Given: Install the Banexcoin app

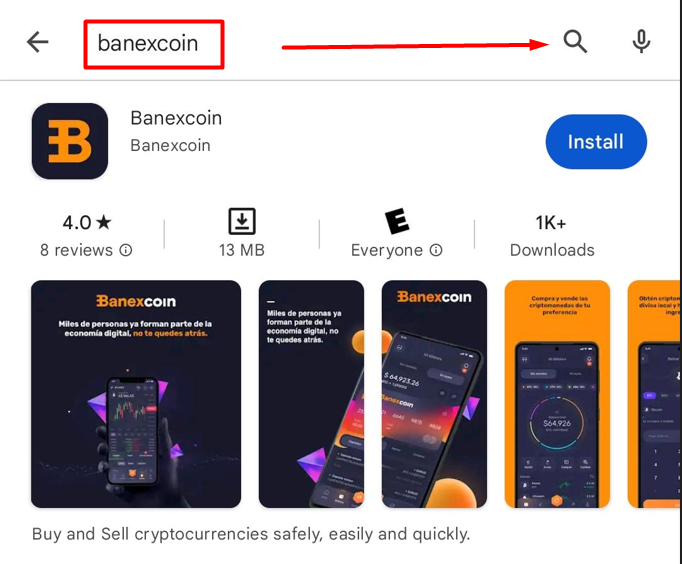Looking at the screenshot, I should (596, 142).
